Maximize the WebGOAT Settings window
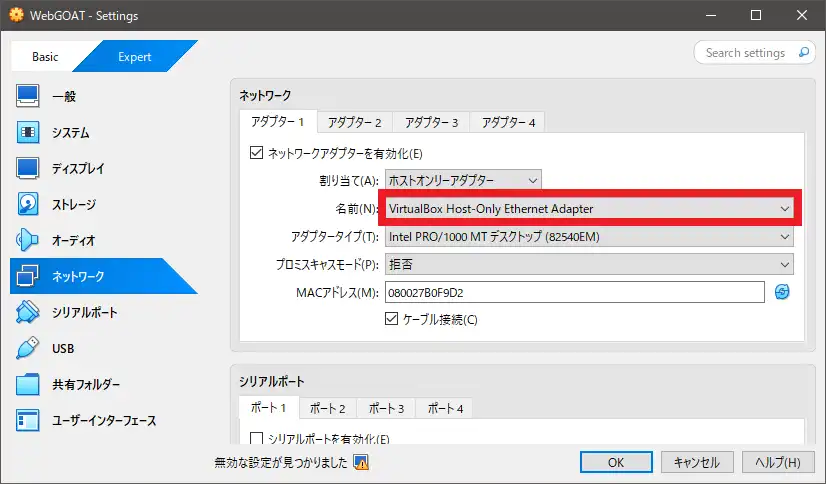Screen dimensions: 826x484 756,15
